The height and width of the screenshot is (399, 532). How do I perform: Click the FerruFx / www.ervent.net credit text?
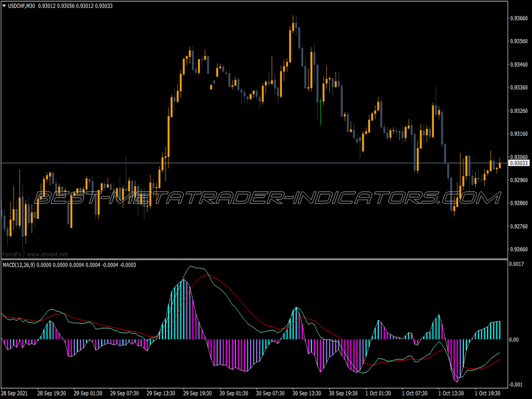tap(35, 254)
